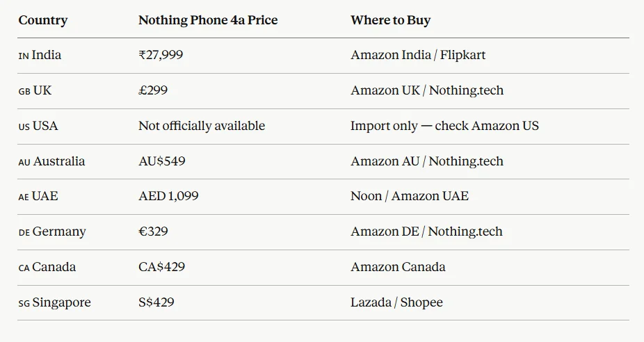Click the Noon / Amazon UAE cell
This screenshot has height=342, width=644.
coord(410,196)
